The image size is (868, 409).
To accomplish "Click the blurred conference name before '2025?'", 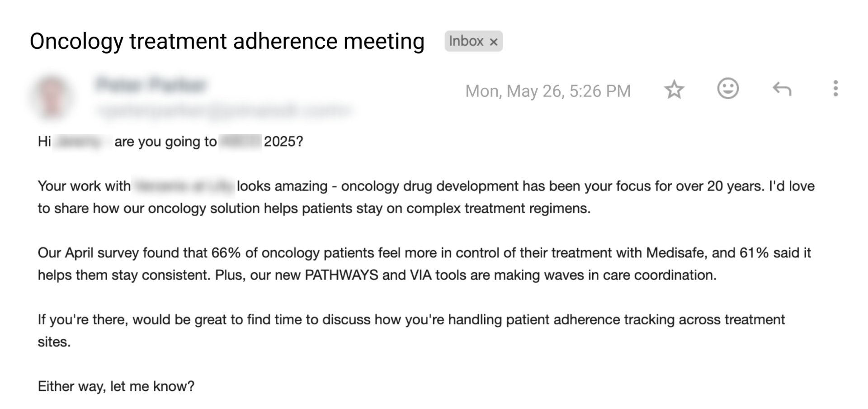I will [x=240, y=142].
